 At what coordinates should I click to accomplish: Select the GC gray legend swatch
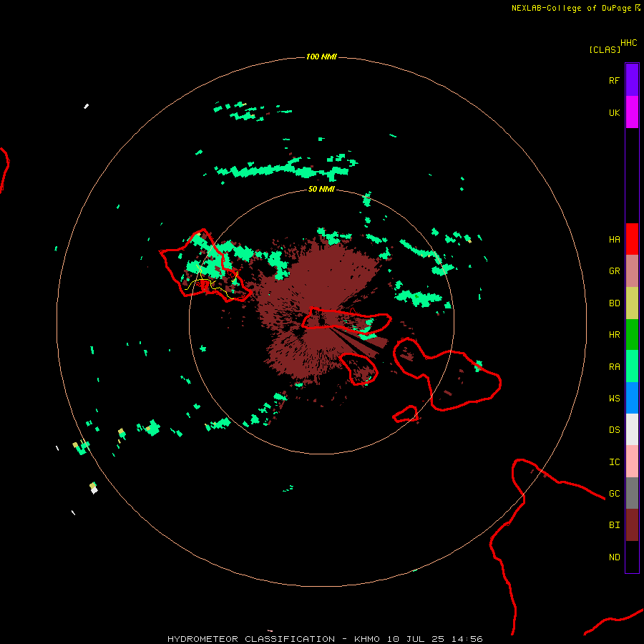coord(632,493)
